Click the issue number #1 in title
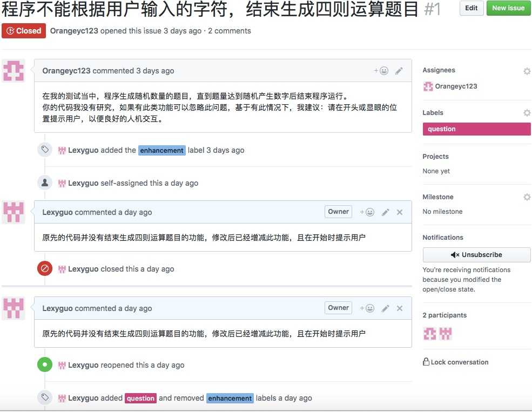Image resolution: width=532 pixels, height=412 pixels. [432, 9]
